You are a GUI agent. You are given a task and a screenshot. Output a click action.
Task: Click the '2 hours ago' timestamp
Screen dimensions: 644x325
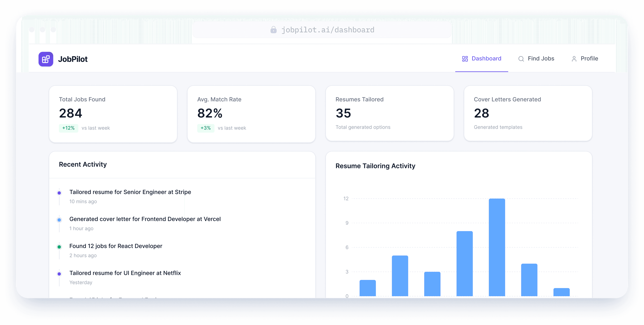83,256
